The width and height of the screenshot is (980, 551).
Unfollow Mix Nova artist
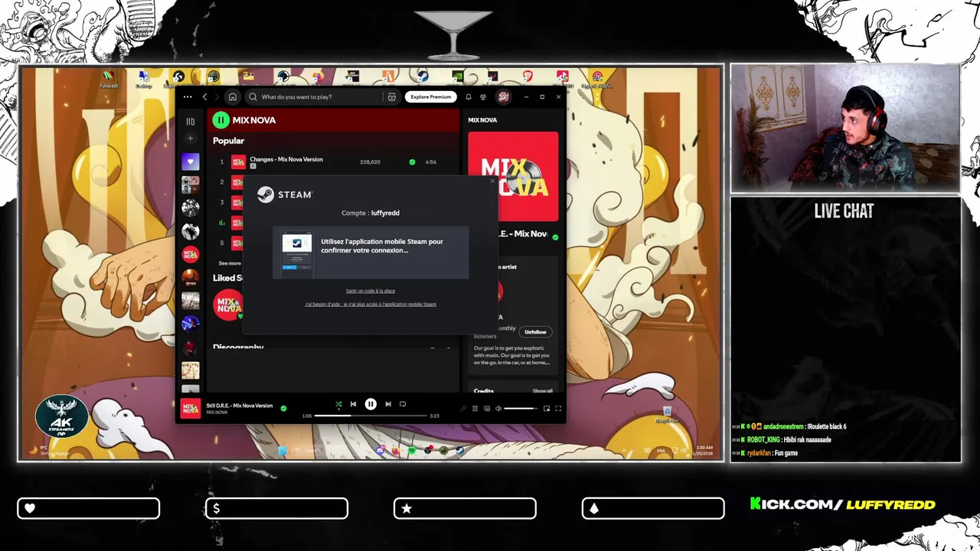pyautogui.click(x=535, y=332)
